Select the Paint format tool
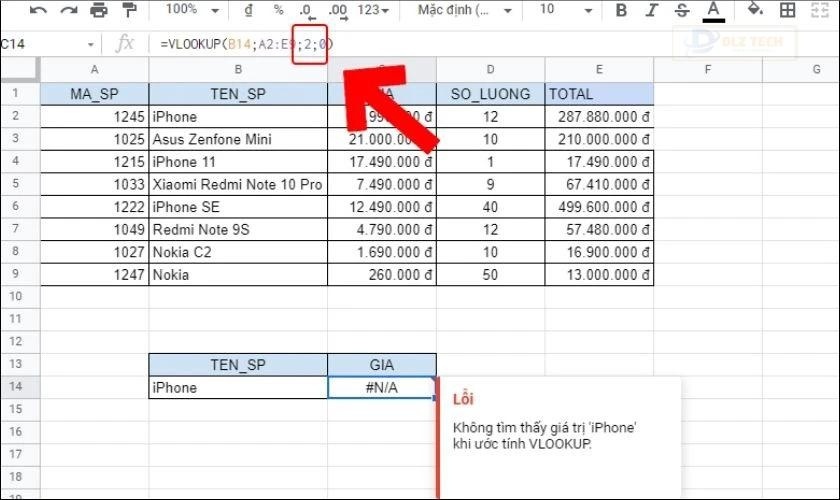 click(x=129, y=10)
